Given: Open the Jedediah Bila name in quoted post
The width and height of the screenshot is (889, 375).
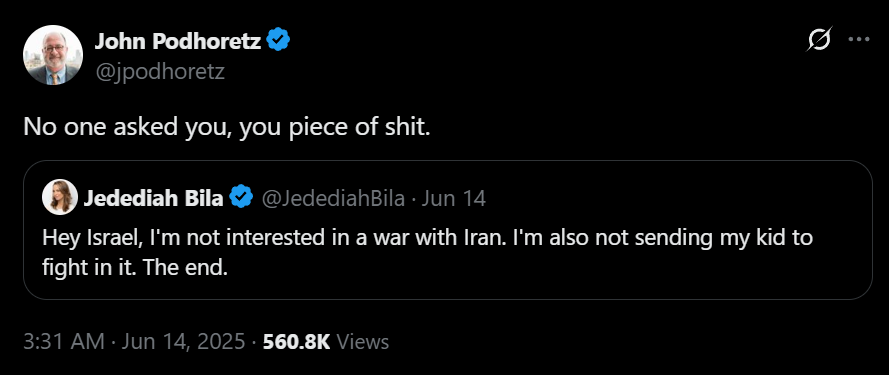Looking at the screenshot, I should [x=154, y=198].
